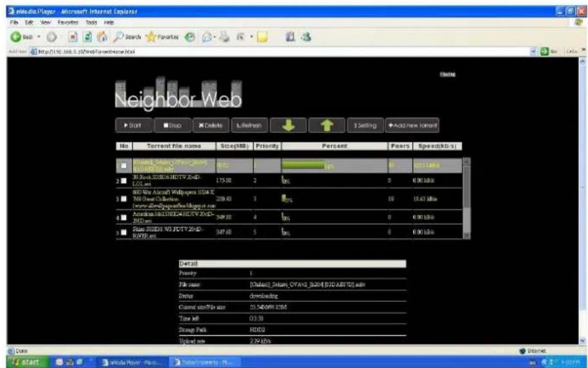Image resolution: width=588 pixels, height=368 pixels.
Task: Click the green up arrow priority button
Action: pyautogui.click(x=326, y=125)
